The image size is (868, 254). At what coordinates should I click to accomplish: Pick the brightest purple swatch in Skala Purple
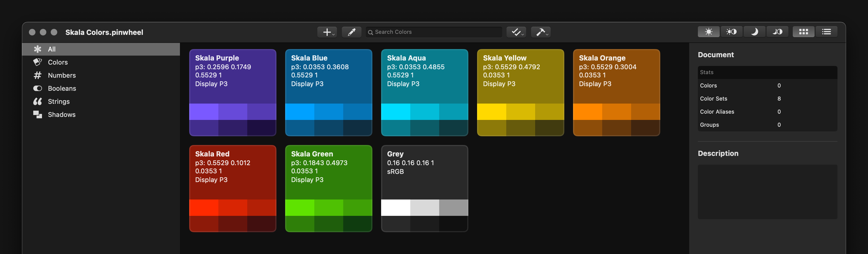(204, 112)
